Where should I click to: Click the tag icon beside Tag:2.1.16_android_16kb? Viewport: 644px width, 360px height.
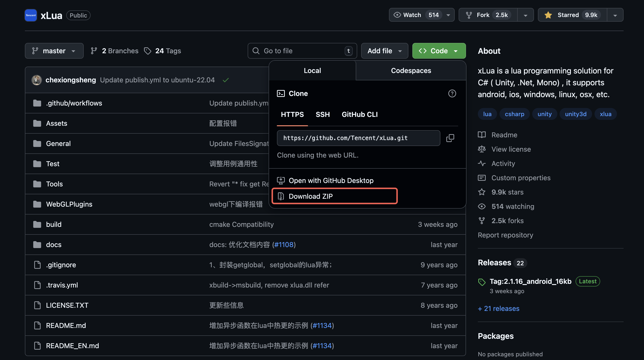tap(482, 282)
